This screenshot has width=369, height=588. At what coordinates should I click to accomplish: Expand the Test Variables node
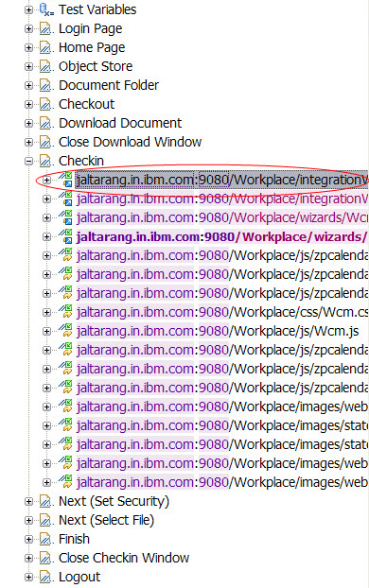[29, 9]
